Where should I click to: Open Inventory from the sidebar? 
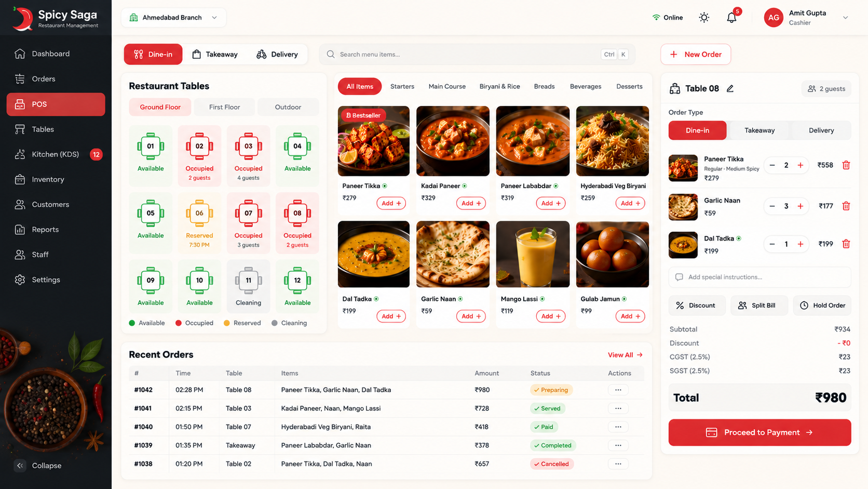[56, 179]
